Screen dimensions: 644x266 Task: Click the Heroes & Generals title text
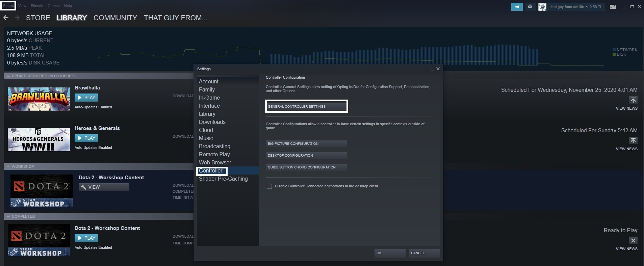pos(97,128)
